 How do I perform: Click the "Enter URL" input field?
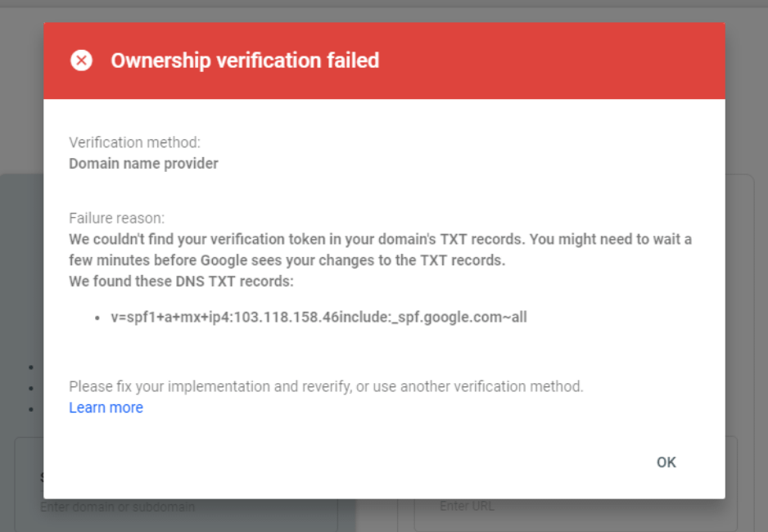[x=467, y=507]
